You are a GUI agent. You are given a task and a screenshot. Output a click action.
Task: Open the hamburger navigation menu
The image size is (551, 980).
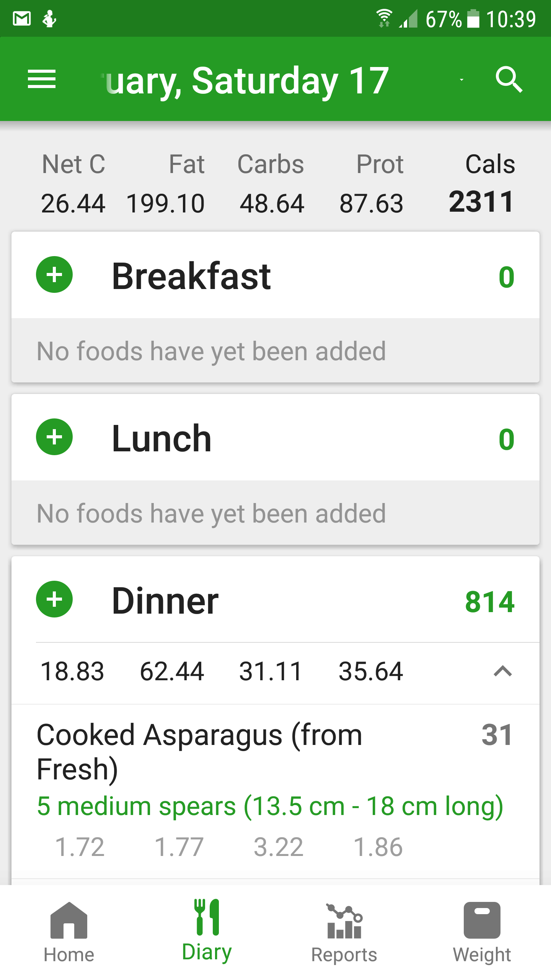point(42,79)
